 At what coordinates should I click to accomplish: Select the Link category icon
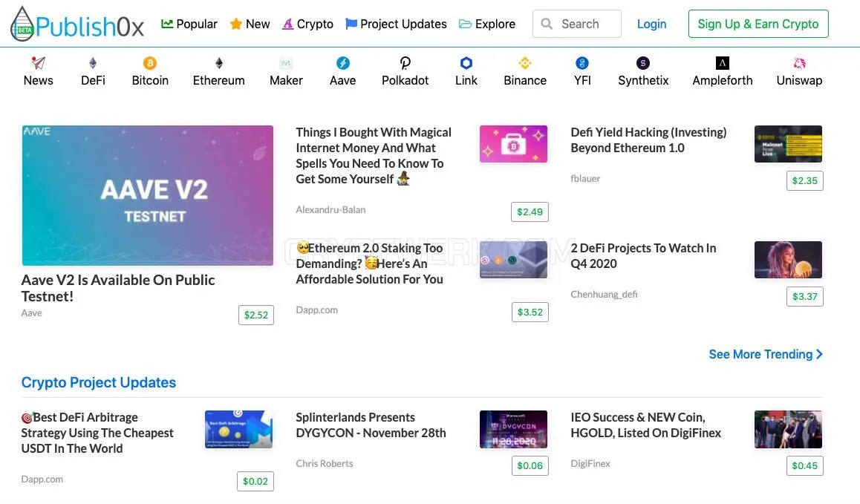[x=466, y=63]
